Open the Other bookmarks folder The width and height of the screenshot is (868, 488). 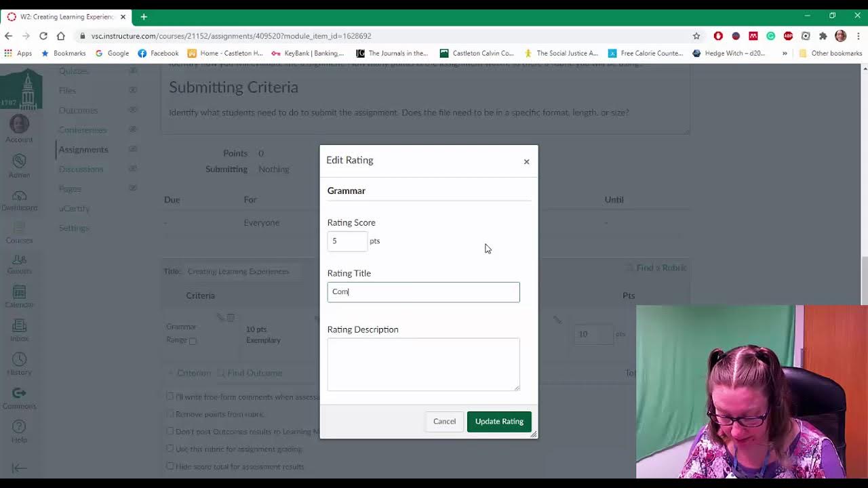click(831, 53)
